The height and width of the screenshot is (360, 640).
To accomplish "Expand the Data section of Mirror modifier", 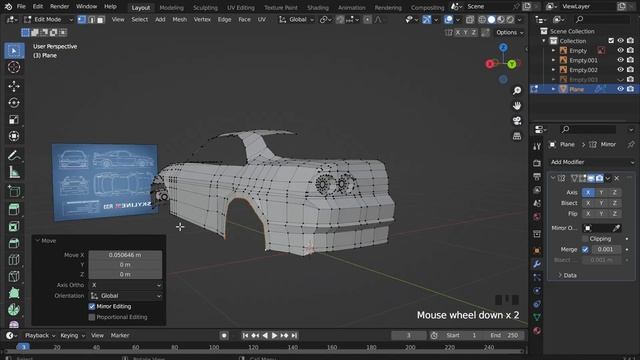I will [x=567, y=276].
